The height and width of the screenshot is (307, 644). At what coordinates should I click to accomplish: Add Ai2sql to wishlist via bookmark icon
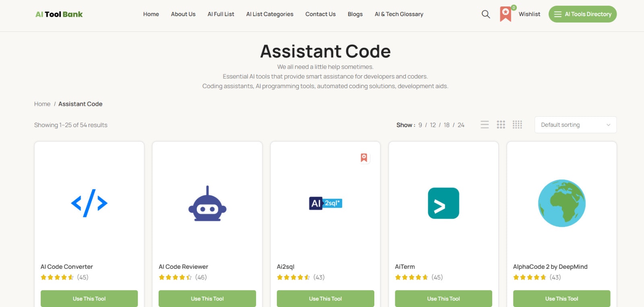pos(364,158)
